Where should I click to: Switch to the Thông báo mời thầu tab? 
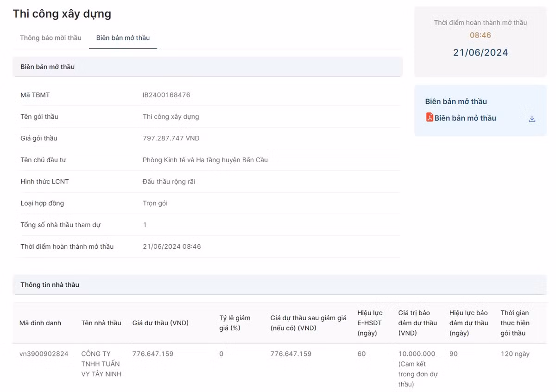coord(51,38)
